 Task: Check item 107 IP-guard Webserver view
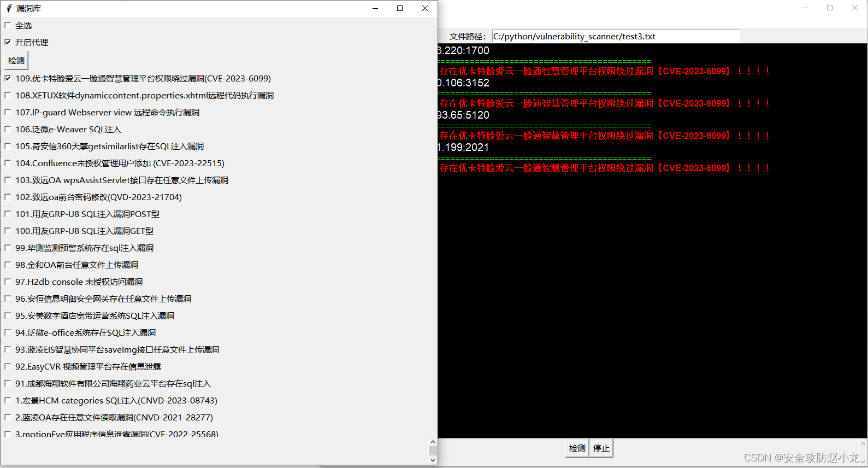click(8, 112)
